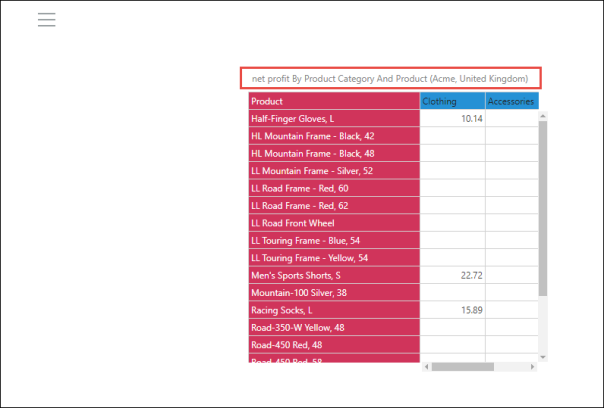Click the vertical scrollbar up arrow
The height and width of the screenshot is (408, 604).
click(543, 115)
